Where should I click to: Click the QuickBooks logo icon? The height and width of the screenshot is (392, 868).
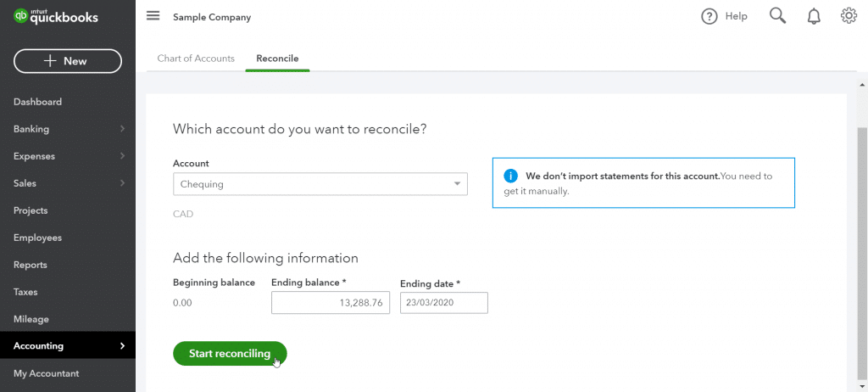(x=20, y=16)
